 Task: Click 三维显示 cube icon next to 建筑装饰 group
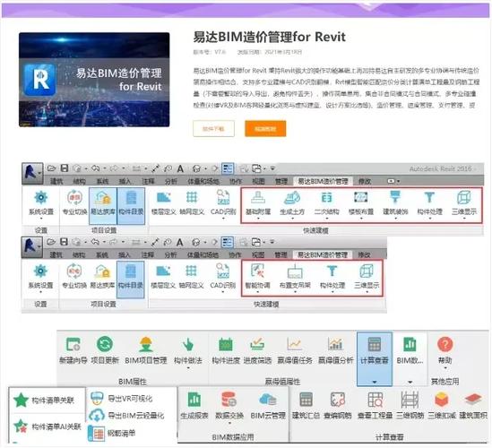463,198
